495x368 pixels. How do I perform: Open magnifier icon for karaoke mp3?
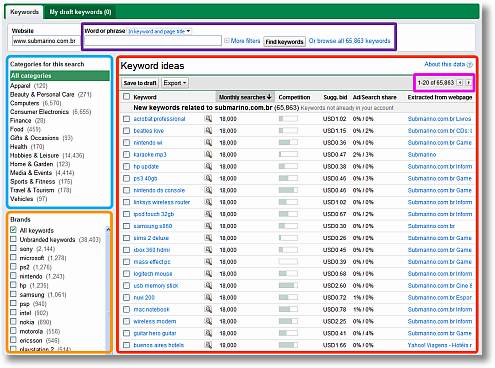coord(208,154)
